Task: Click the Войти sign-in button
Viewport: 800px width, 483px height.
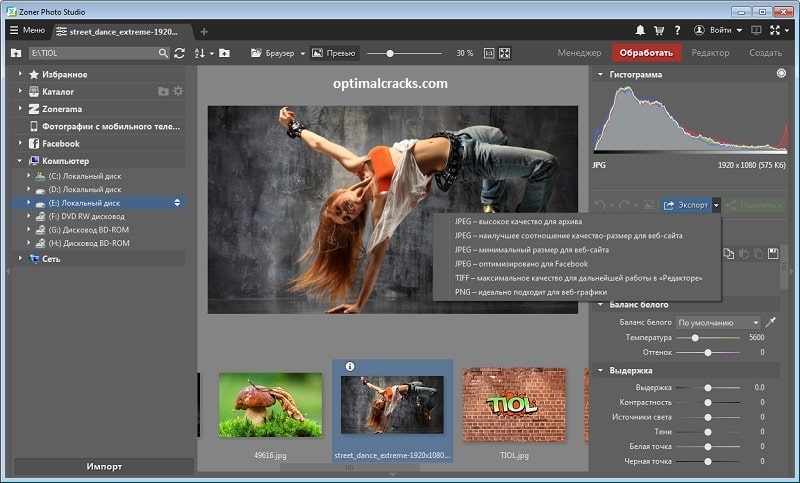Action: pos(717,31)
